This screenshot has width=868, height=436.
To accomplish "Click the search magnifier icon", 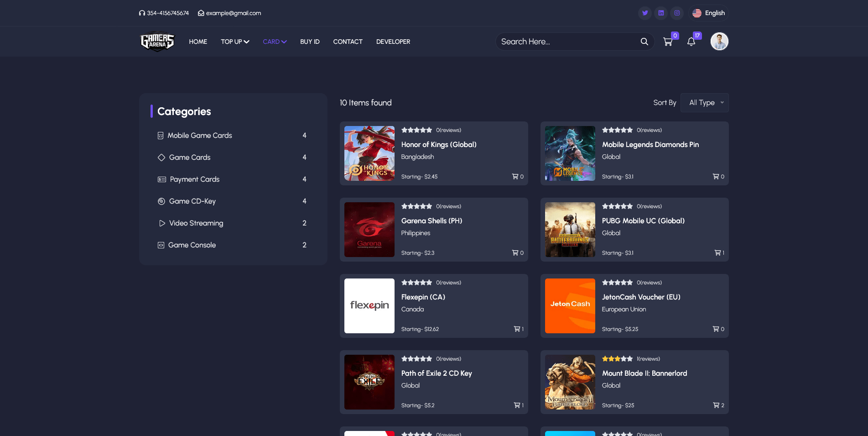I will 644,42.
